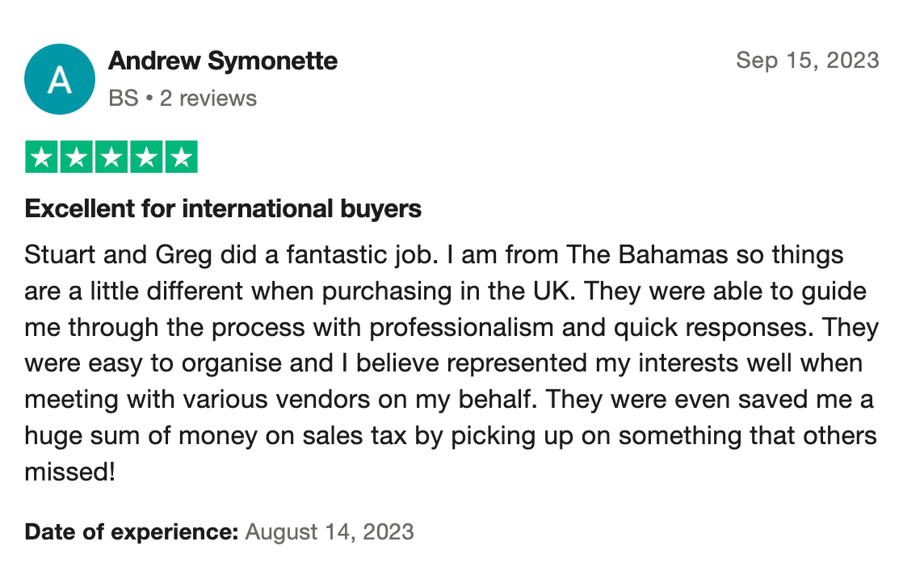This screenshot has width=924, height=575.
Task: Click the line starting "were easy to organise"
Action: 443,363
